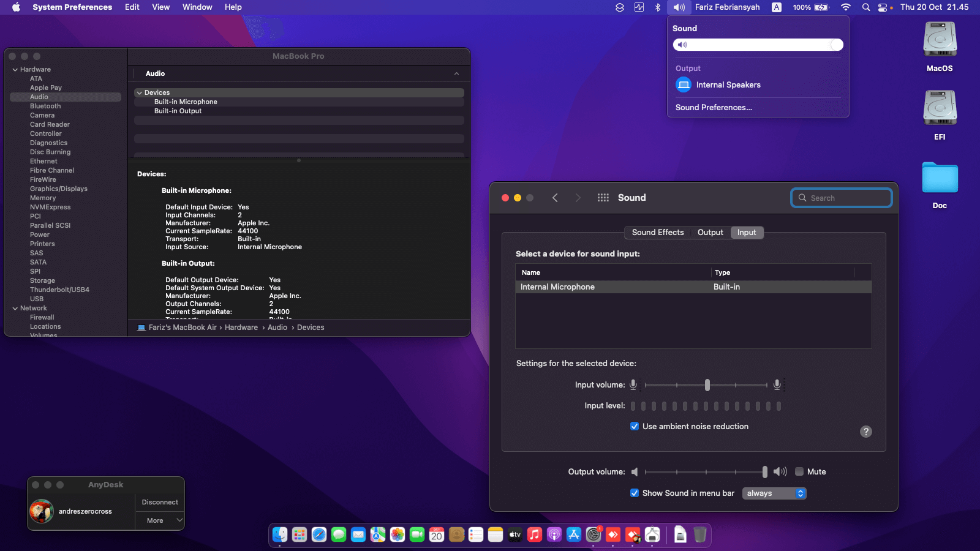
Task: Switch to the Sound Effects tab
Action: click(658, 233)
